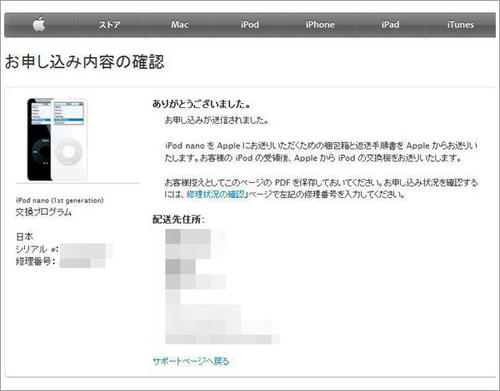
Task: Select the 配送先住所: heading
Action: coord(178,219)
